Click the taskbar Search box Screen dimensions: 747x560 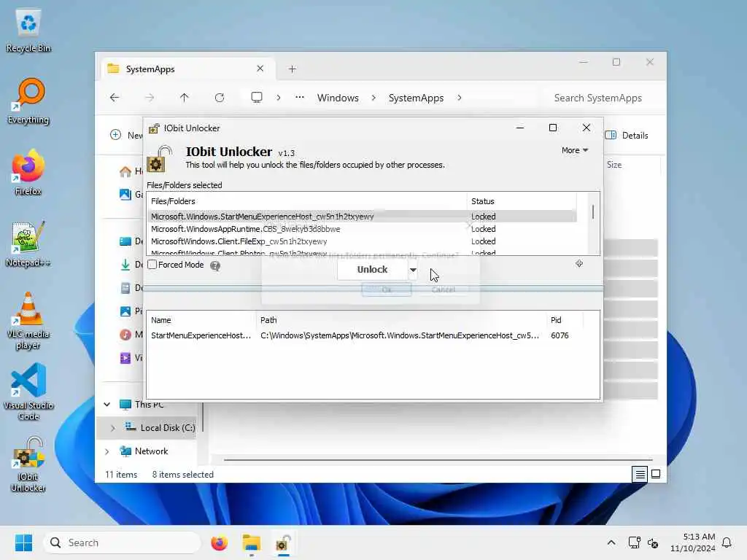click(x=122, y=542)
